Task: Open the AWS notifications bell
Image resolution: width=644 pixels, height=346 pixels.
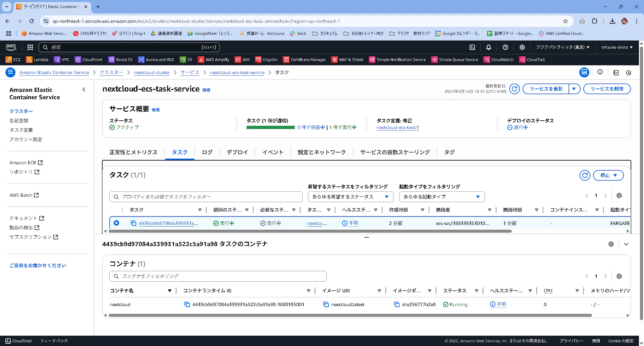Action: point(489,47)
